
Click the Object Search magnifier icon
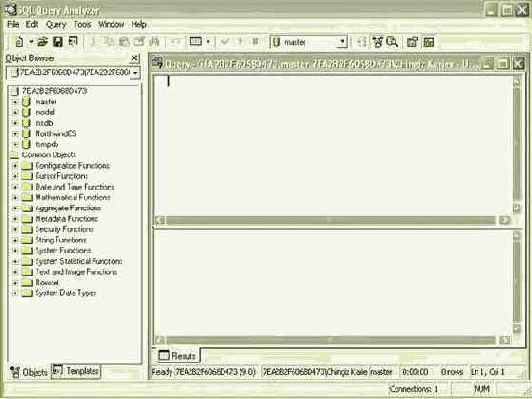(392, 42)
